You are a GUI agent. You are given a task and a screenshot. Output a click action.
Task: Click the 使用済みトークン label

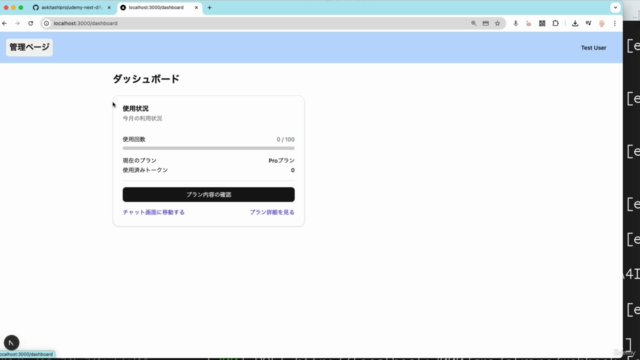tap(145, 170)
